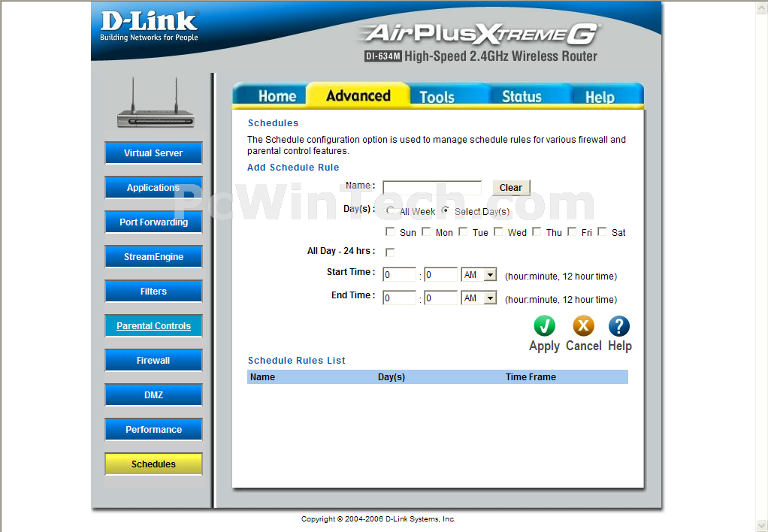Click the D-Link logo
Image resolution: width=768 pixels, height=532 pixels.
tap(149, 26)
